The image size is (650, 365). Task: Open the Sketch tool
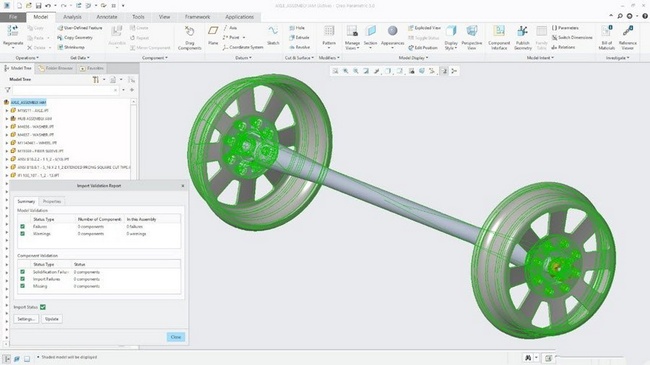pyautogui.click(x=273, y=35)
